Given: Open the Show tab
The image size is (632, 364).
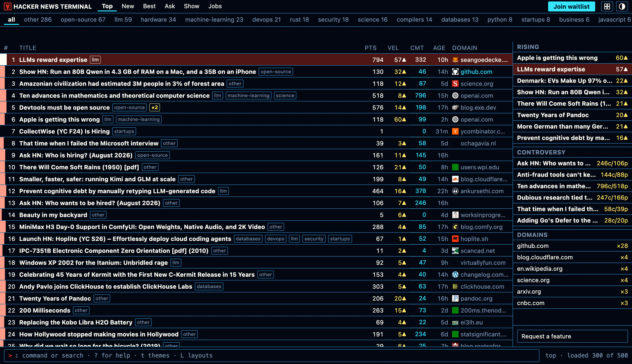Looking at the screenshot, I should 192,6.
